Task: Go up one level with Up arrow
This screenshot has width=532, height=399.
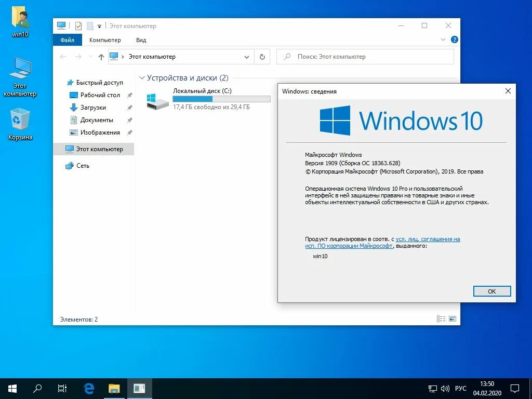Action: [x=101, y=57]
